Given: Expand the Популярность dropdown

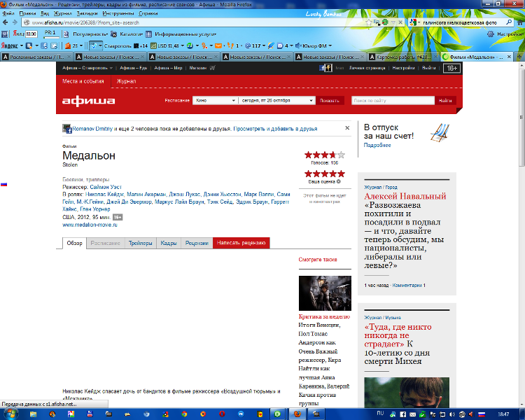Looking at the screenshot, I should coord(90,34).
